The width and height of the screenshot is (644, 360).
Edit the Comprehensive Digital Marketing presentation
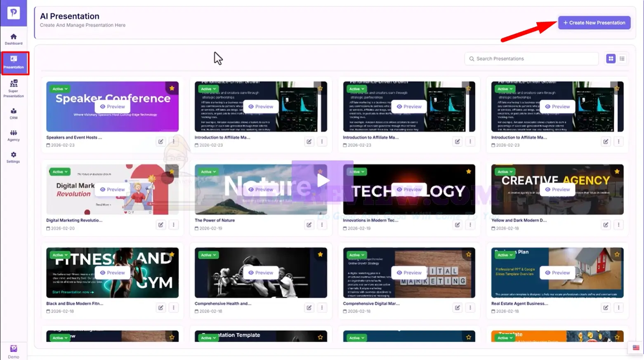pos(458,308)
